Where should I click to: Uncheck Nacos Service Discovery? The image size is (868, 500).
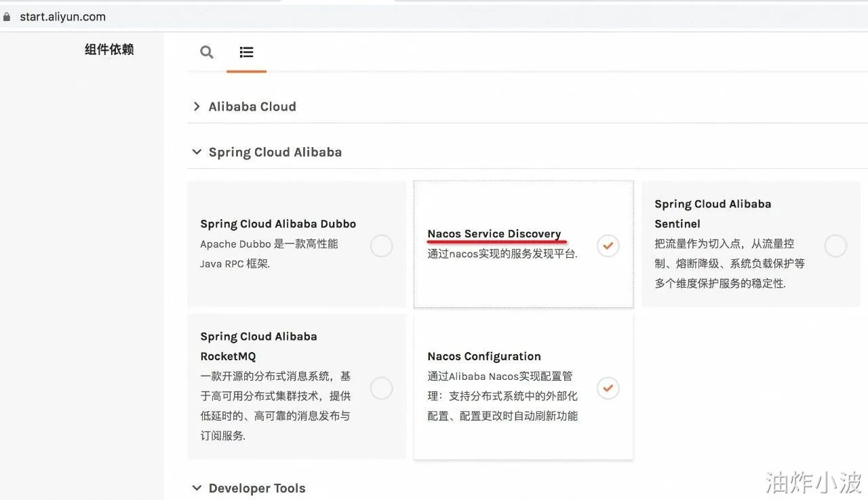click(608, 246)
